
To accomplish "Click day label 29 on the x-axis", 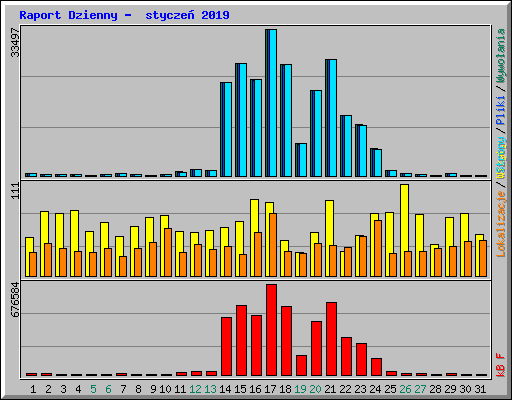I will 450,389.
